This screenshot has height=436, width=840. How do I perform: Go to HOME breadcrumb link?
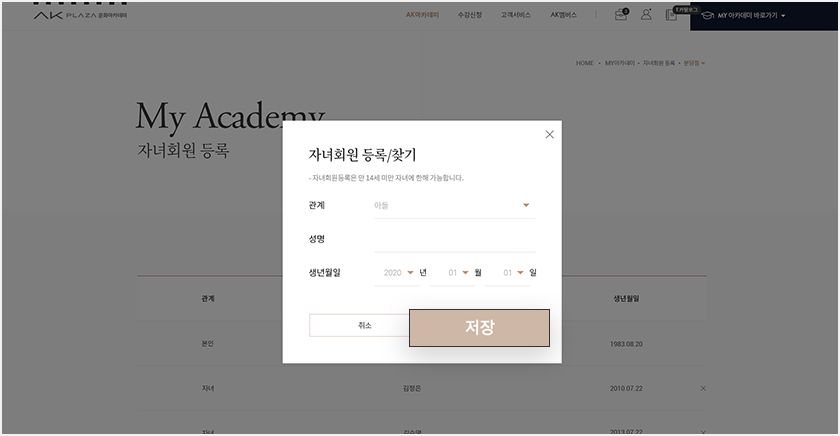(584, 63)
